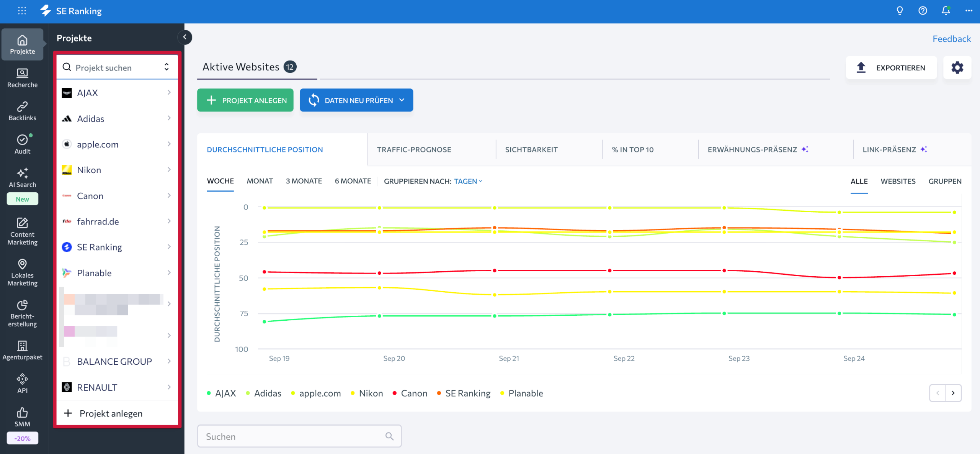Open the Gruppieren nach Tagen dropdown
The image size is (980, 454).
point(468,181)
